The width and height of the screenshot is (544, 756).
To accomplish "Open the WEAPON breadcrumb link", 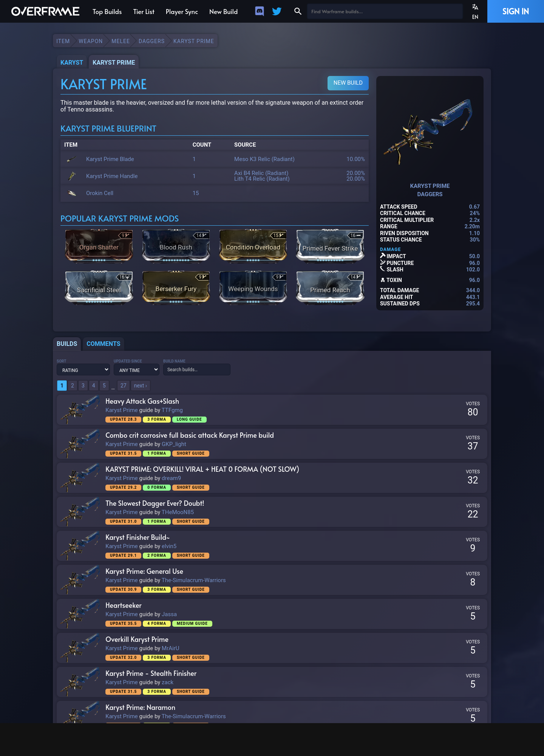I will tap(91, 41).
